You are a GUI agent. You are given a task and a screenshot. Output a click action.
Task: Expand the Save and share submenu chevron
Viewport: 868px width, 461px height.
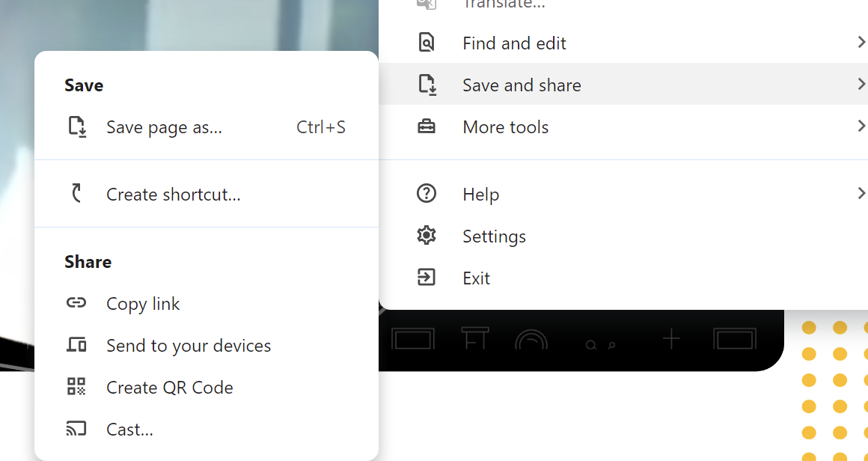pos(862,84)
